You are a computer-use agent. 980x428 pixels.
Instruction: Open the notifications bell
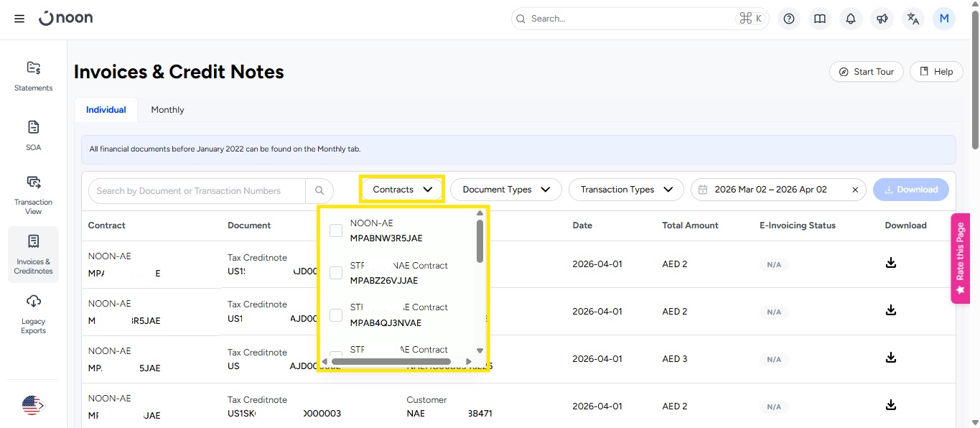point(851,19)
